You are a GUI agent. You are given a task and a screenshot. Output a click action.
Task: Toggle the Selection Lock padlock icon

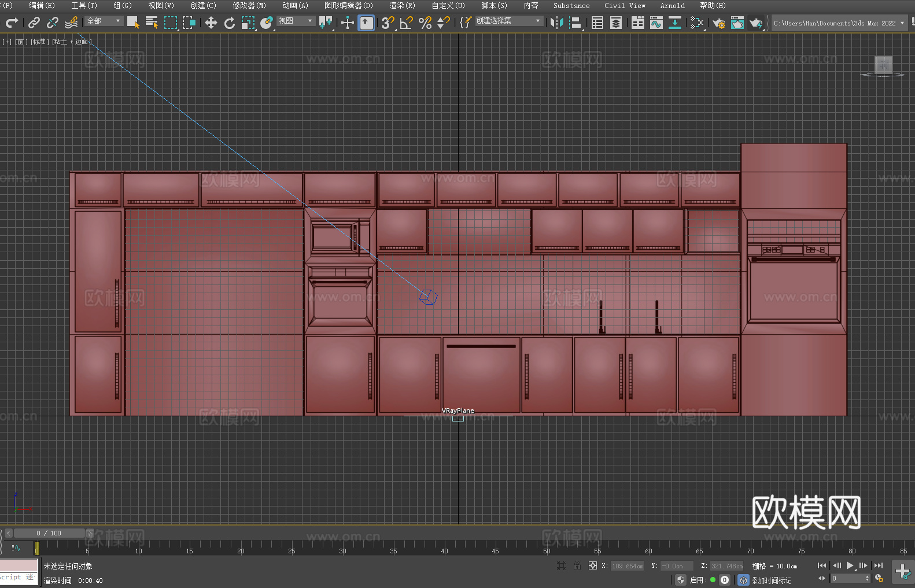point(577,565)
